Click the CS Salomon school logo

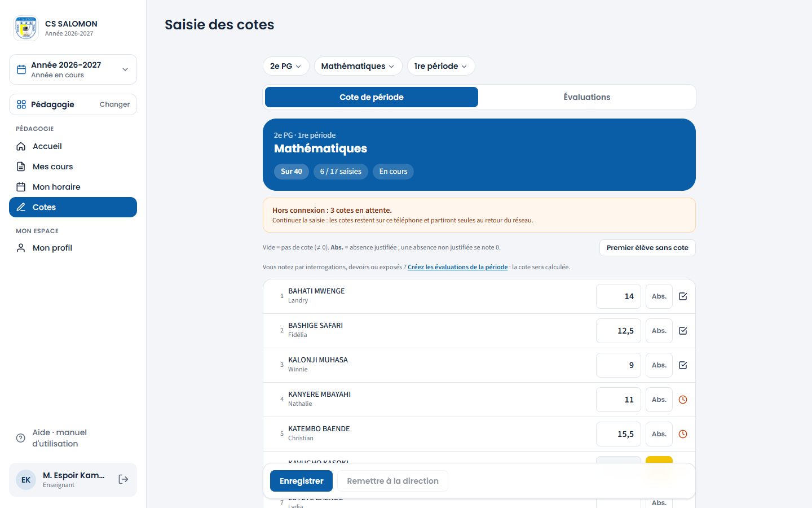(26, 28)
